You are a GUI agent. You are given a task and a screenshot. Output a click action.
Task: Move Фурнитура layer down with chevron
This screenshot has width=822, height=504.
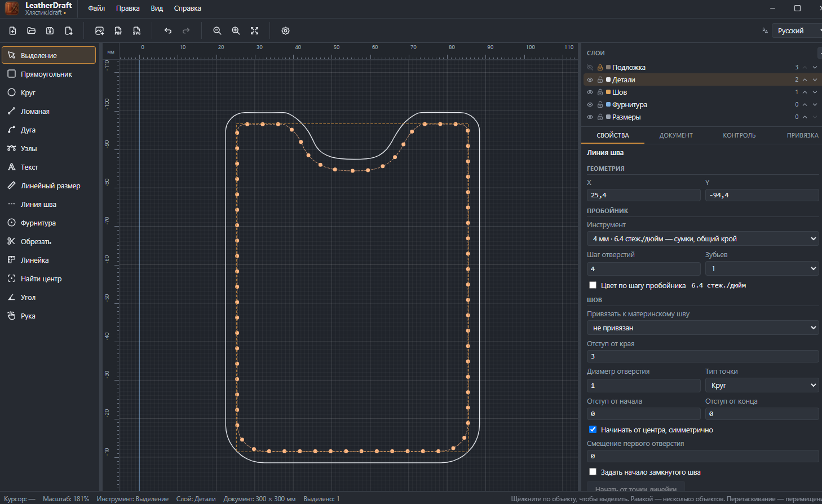click(x=815, y=105)
